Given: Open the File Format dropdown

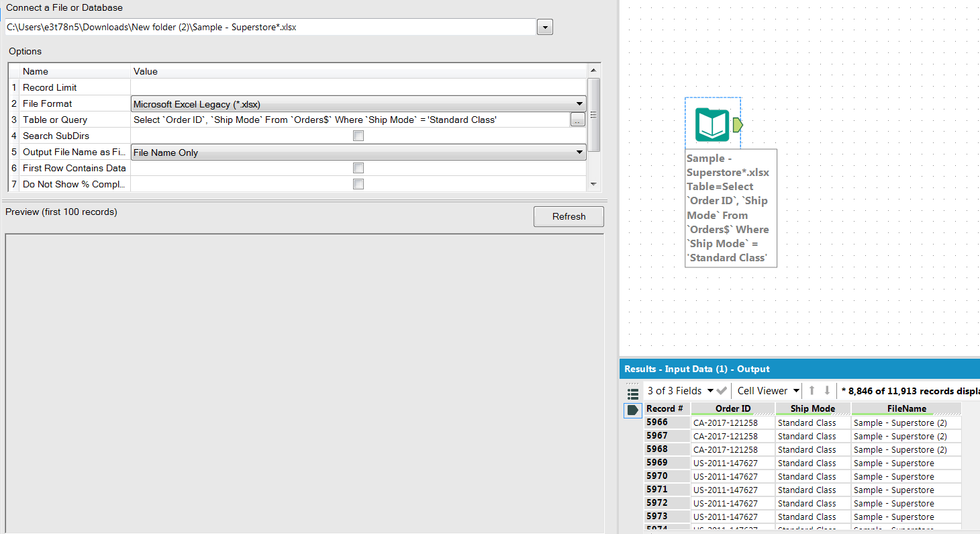Looking at the screenshot, I should click(x=579, y=103).
